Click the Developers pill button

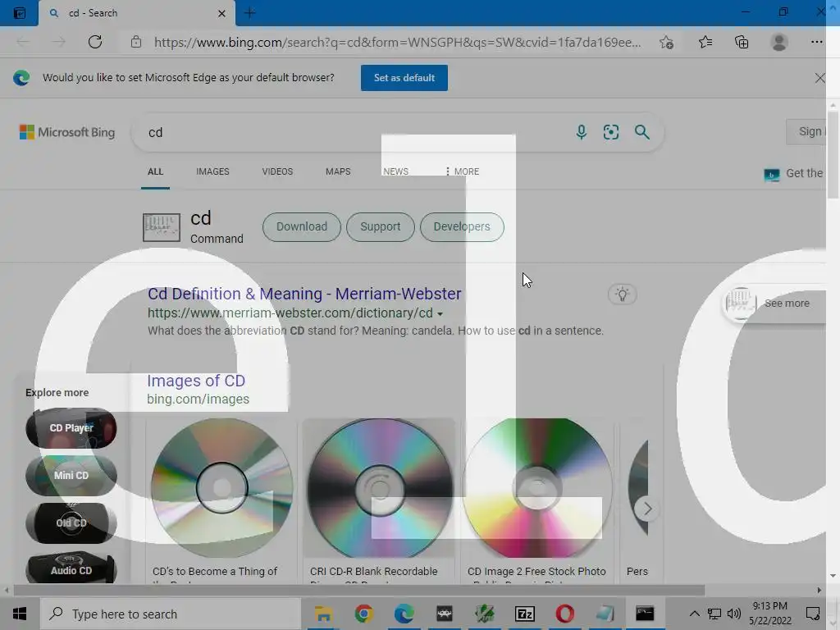point(462,226)
